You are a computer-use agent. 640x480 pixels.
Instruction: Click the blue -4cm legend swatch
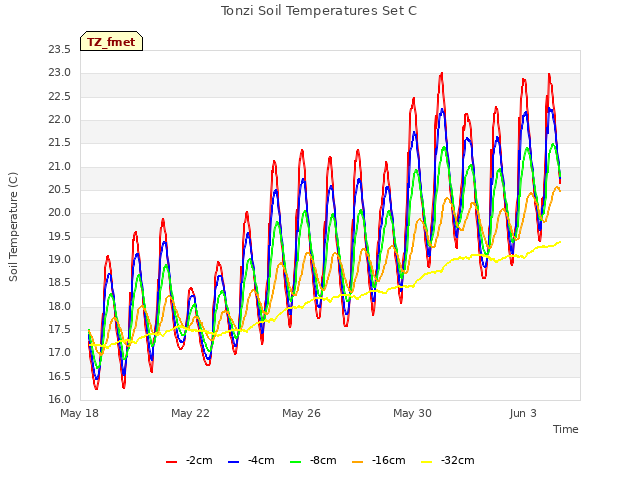click(233, 462)
